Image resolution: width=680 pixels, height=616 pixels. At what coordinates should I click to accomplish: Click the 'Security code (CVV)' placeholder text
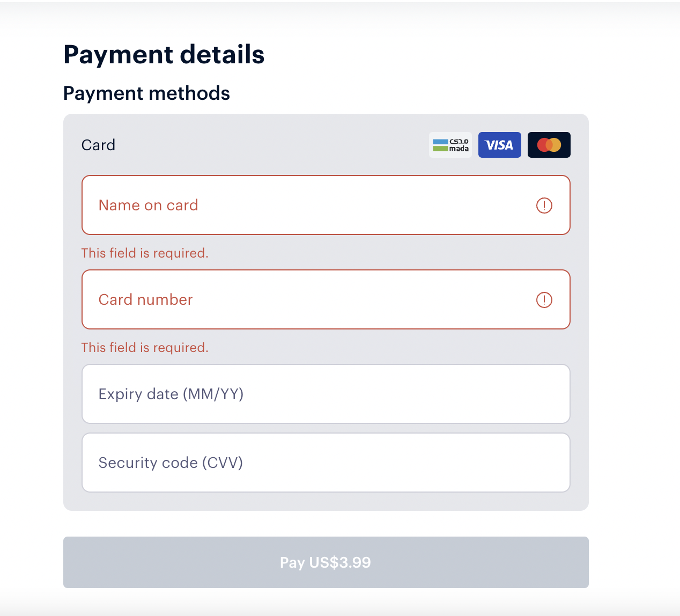171,463
